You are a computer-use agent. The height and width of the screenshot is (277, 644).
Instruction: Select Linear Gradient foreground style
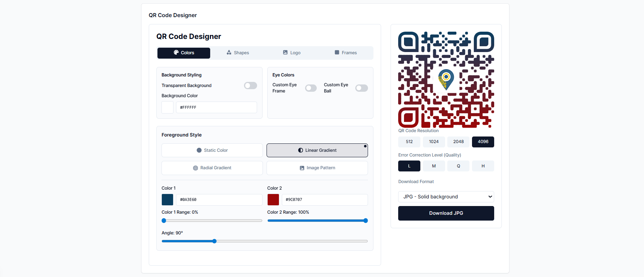317,150
